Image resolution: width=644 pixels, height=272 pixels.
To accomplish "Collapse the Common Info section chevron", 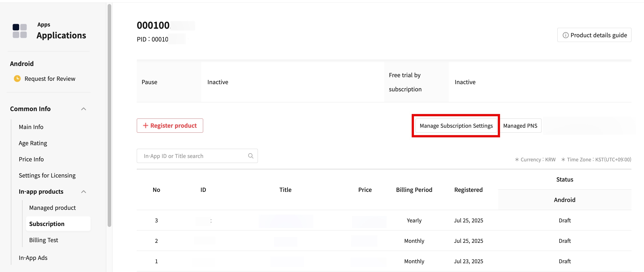I will [x=83, y=109].
